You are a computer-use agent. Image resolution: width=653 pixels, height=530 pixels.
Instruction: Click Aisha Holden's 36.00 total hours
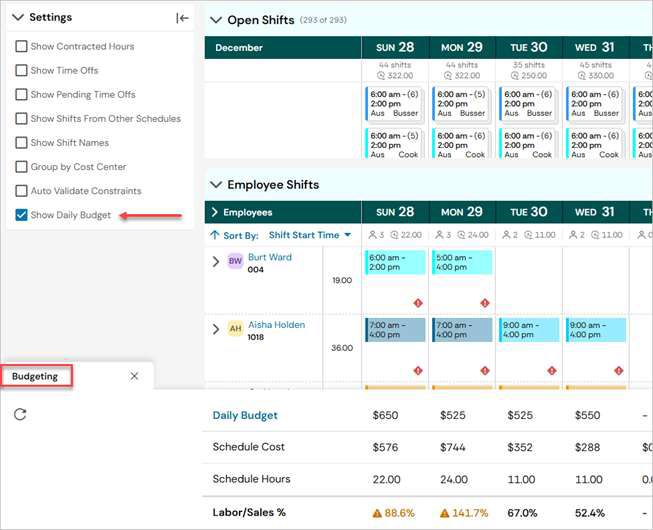342,348
